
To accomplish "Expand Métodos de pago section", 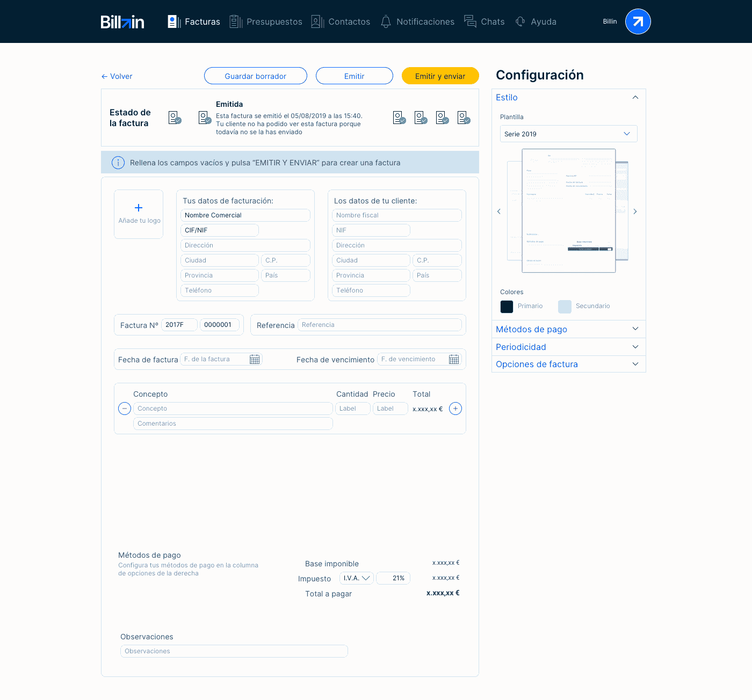I will (x=569, y=329).
